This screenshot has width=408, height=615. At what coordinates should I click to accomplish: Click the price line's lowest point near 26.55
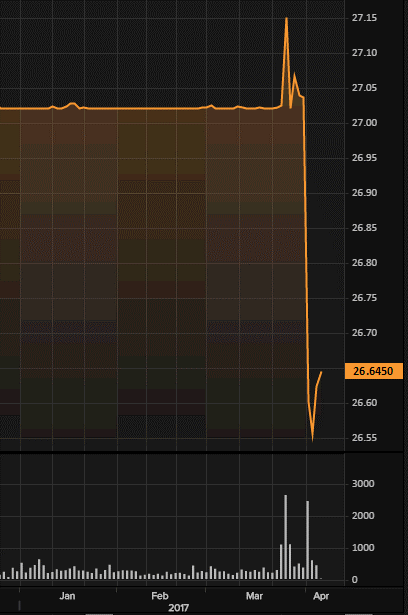tap(312, 440)
